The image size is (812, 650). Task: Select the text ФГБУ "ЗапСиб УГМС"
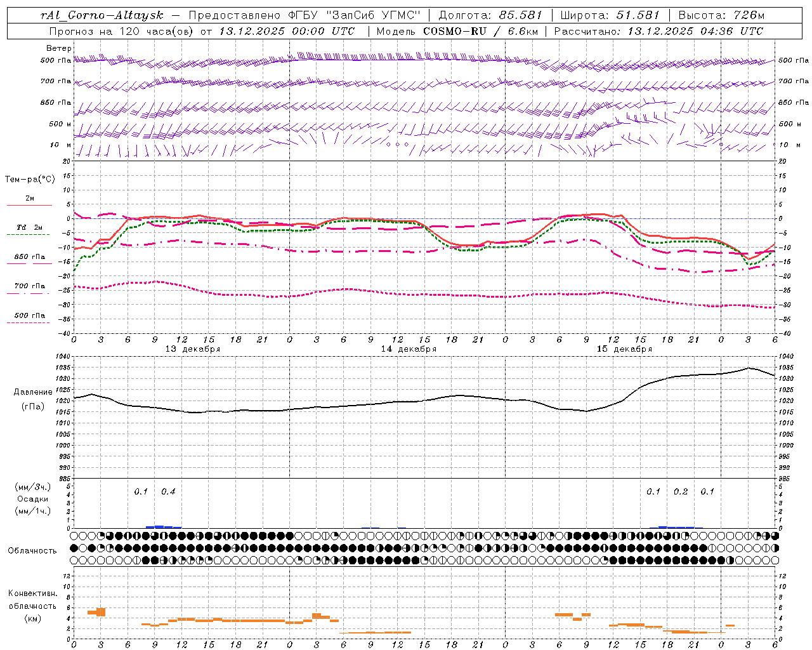pos(355,15)
